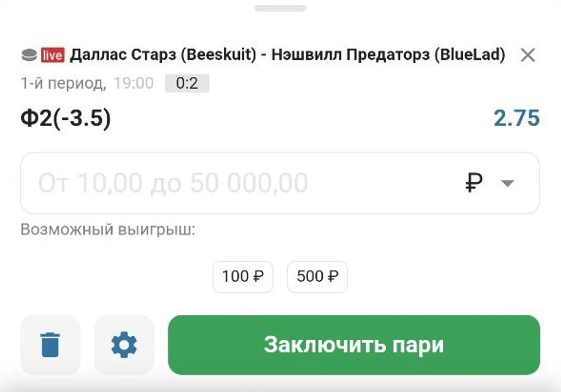Click the 19:00 time label
561x392 pixels.
pyautogui.click(x=134, y=83)
